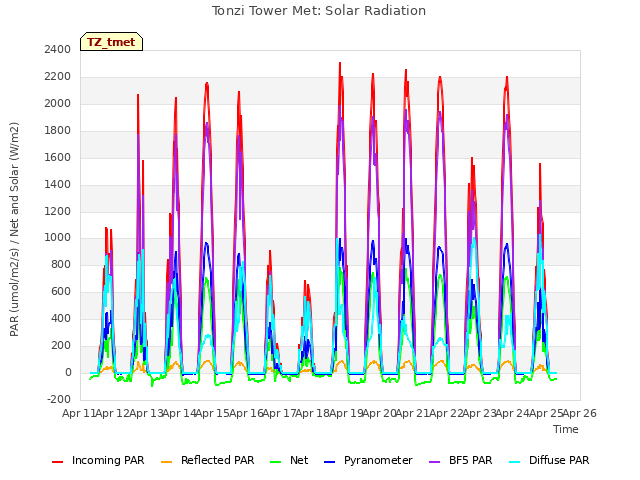Click the 800 y-axis tick label
Image resolution: width=640 pixels, height=480 pixels.
[61, 264]
